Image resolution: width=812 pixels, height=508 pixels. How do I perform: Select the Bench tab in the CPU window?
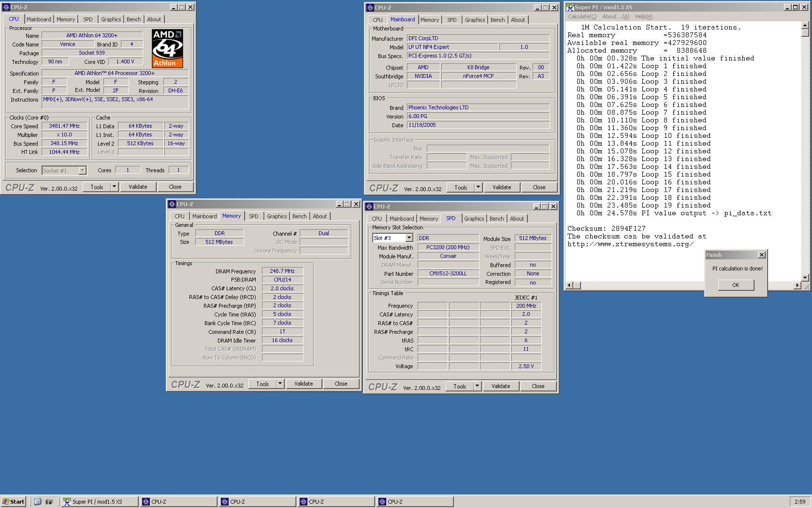[134, 19]
